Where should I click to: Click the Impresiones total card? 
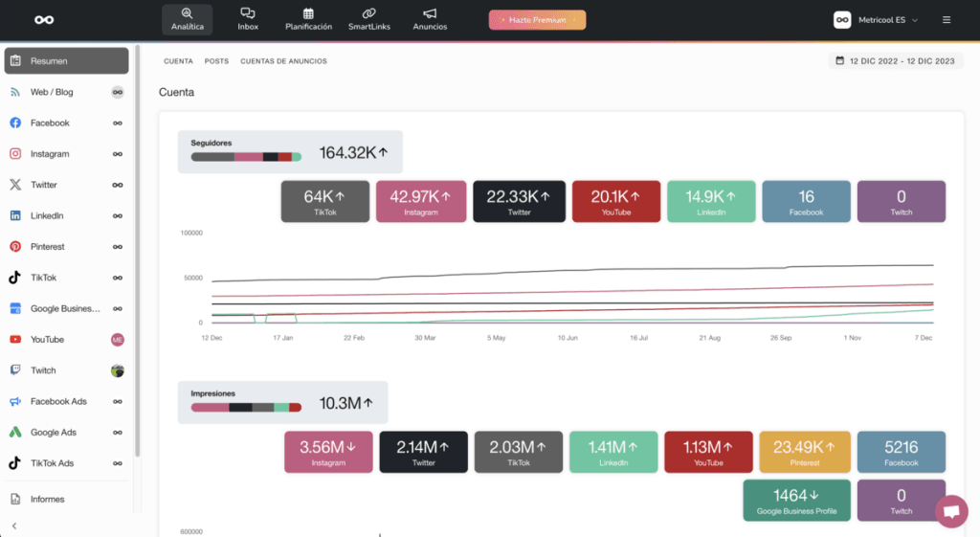(282, 403)
